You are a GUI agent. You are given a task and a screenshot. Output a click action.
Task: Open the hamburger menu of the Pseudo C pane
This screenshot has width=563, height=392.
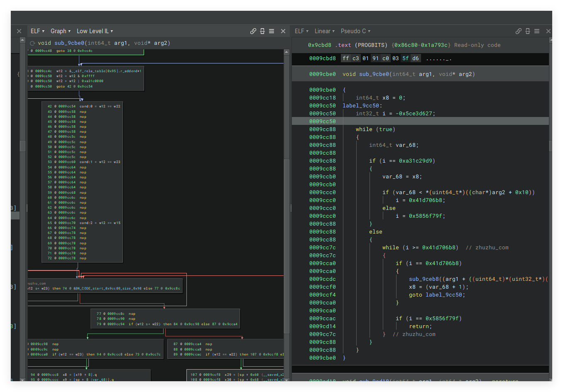(x=537, y=31)
